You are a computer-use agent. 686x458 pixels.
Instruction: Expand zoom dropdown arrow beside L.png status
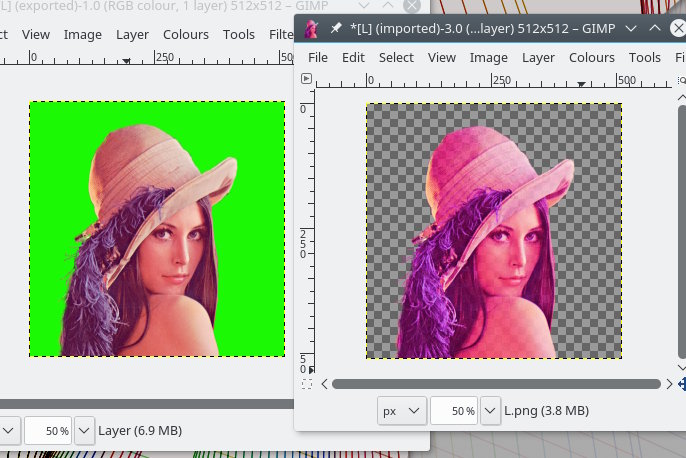(490, 411)
